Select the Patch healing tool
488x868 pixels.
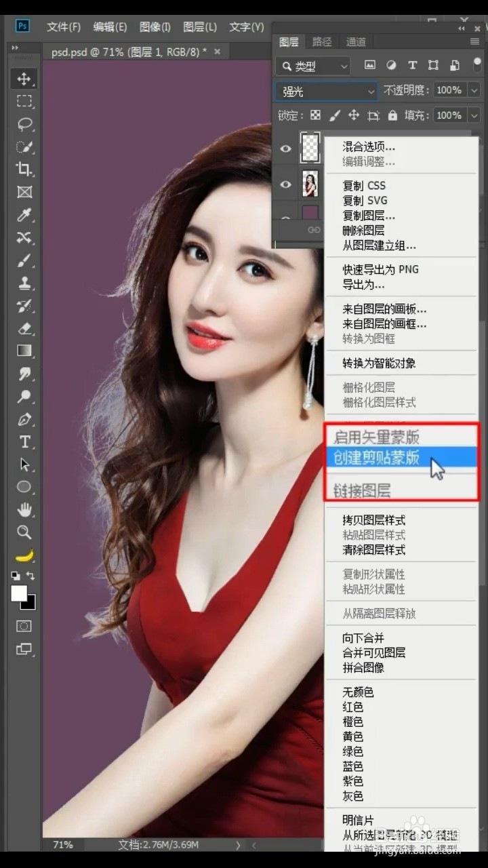tap(24, 237)
